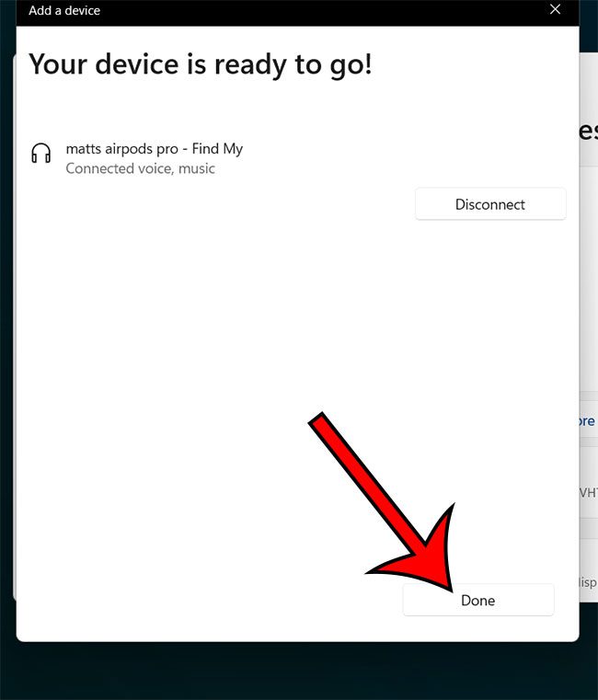Click the headphones device icon
The image size is (598, 700).
click(x=41, y=153)
